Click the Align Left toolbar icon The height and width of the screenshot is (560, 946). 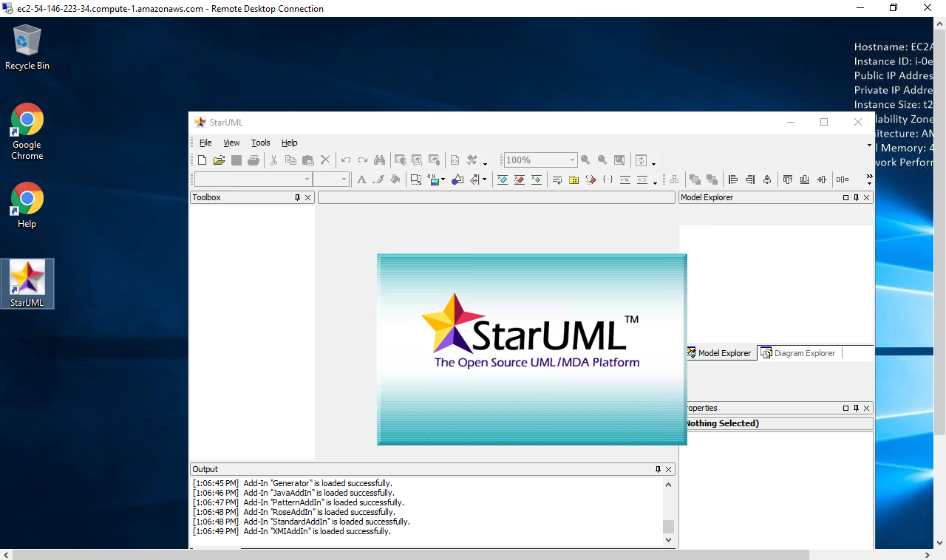click(733, 180)
